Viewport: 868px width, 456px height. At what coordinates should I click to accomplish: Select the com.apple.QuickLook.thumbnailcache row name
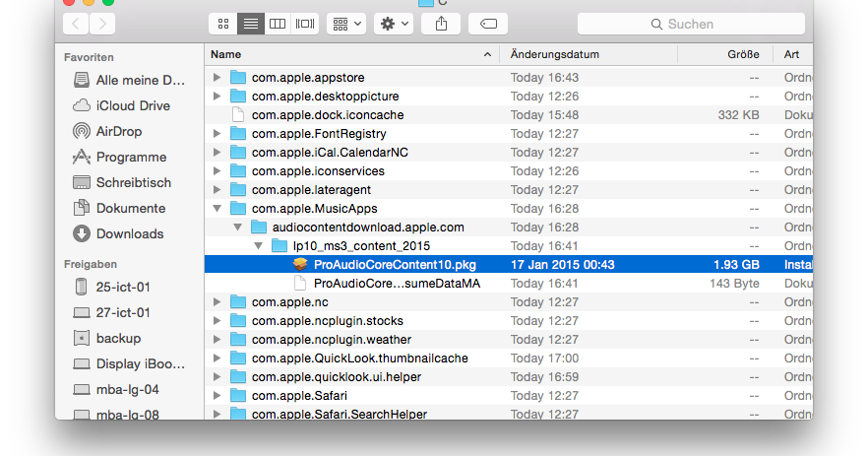click(x=360, y=358)
